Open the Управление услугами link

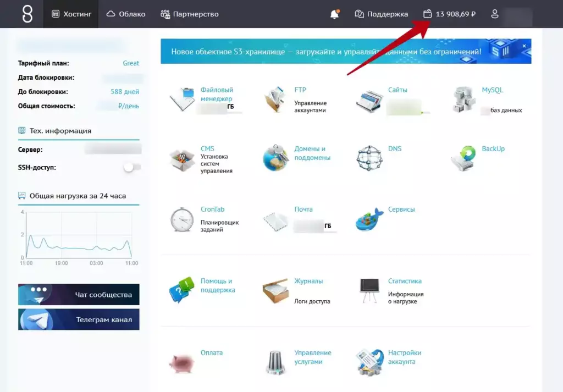tap(312, 357)
